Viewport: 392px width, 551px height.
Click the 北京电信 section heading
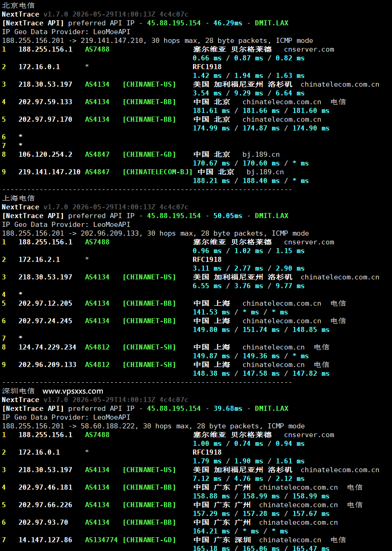click(18, 5)
